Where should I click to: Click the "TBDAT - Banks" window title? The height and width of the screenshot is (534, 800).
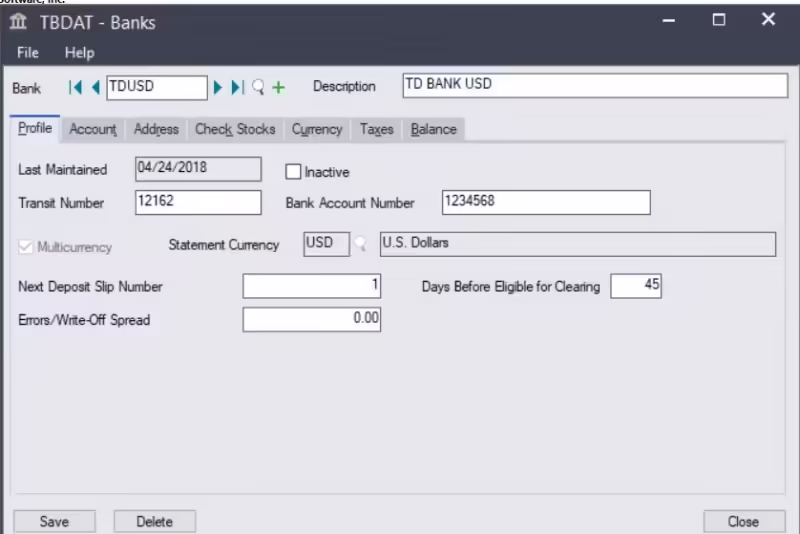click(97, 22)
